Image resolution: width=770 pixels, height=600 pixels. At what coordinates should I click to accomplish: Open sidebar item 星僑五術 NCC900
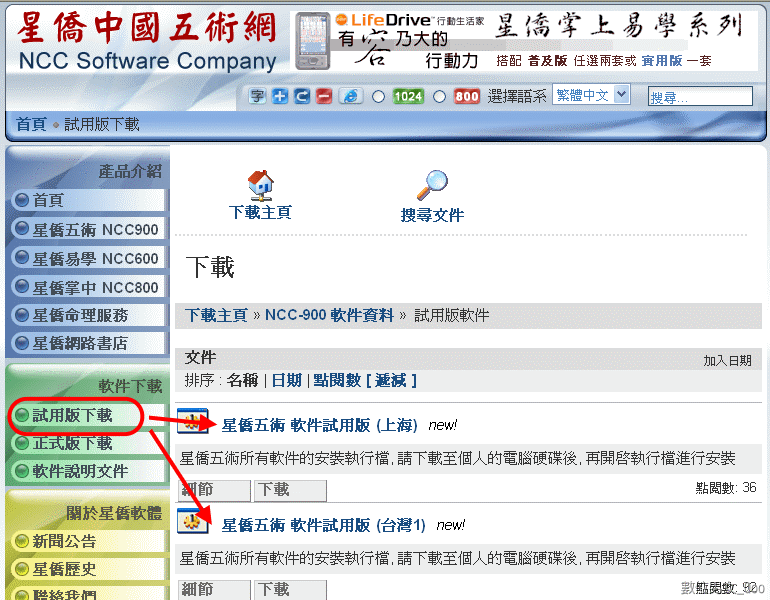[x=88, y=229]
